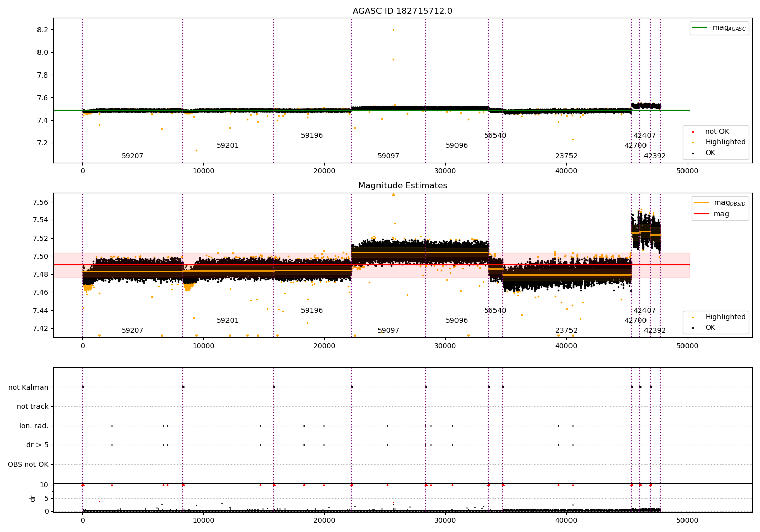Click the "dr > 5" row label
This screenshot has height=532, width=760.
tap(37, 445)
